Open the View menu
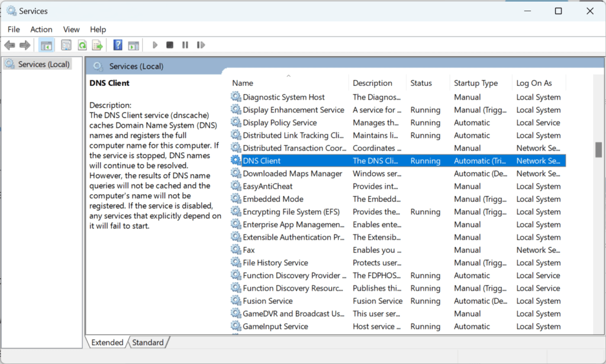This screenshot has height=364, width=606. click(71, 29)
